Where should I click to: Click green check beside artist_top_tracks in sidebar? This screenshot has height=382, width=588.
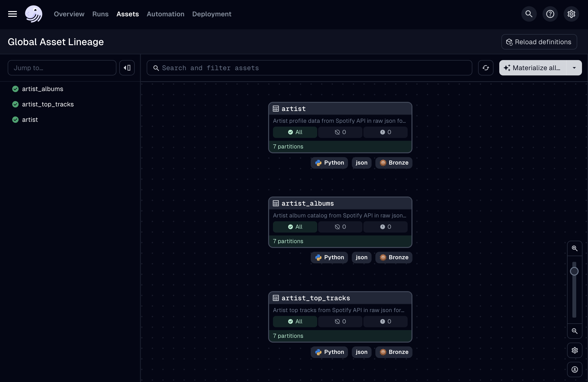pyautogui.click(x=15, y=104)
